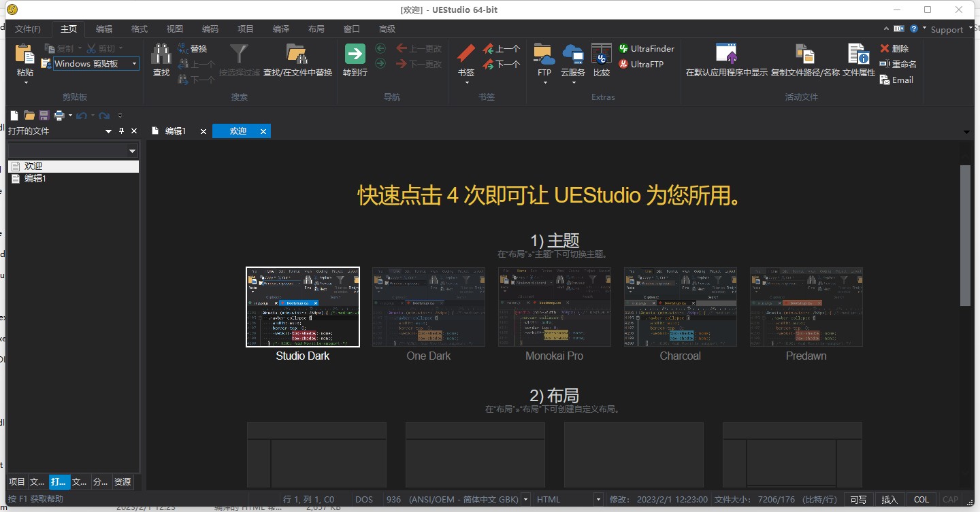Click the 比较 compare icon

click(x=602, y=54)
